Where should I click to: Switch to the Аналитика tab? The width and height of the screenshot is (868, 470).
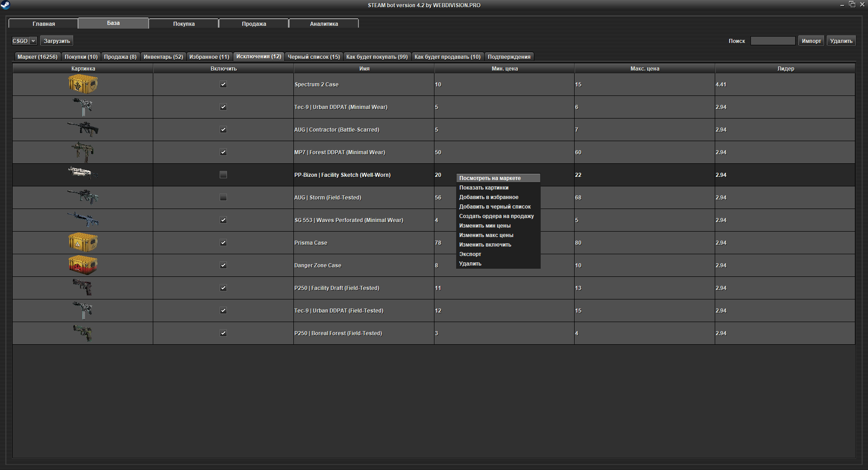[324, 24]
